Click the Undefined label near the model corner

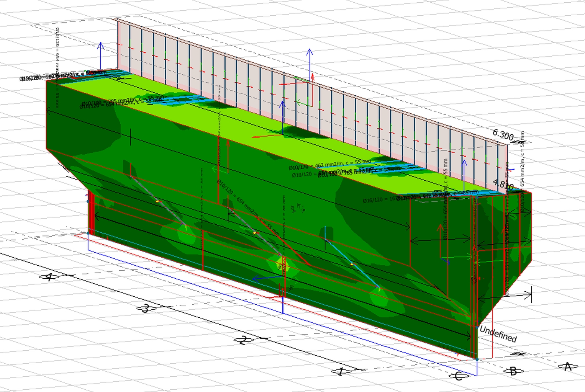pos(498,334)
